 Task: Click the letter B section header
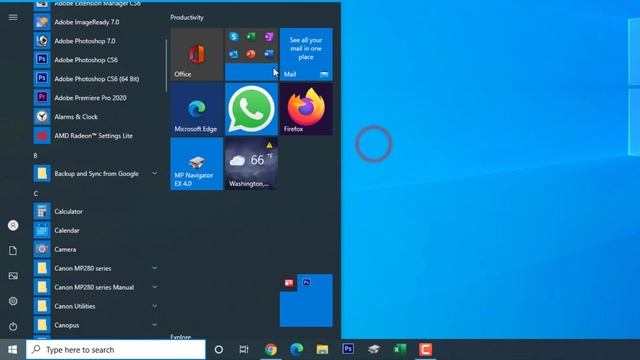(36, 156)
